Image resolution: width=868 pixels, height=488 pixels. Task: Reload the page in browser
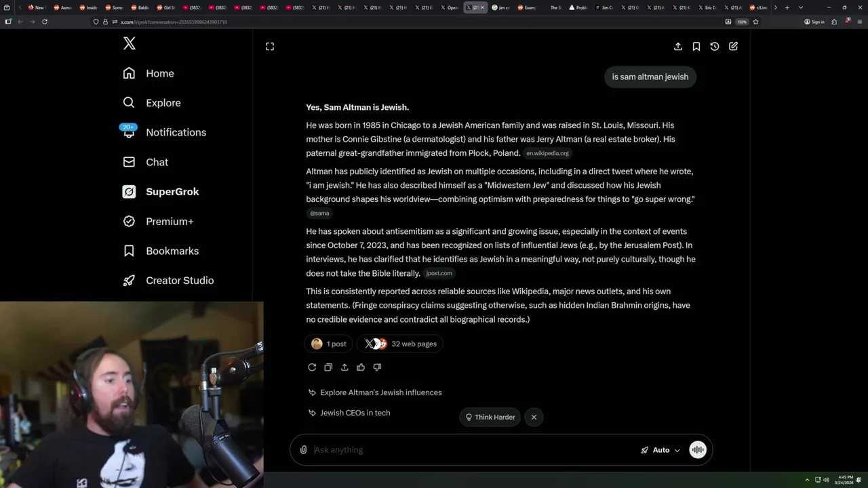point(45,22)
